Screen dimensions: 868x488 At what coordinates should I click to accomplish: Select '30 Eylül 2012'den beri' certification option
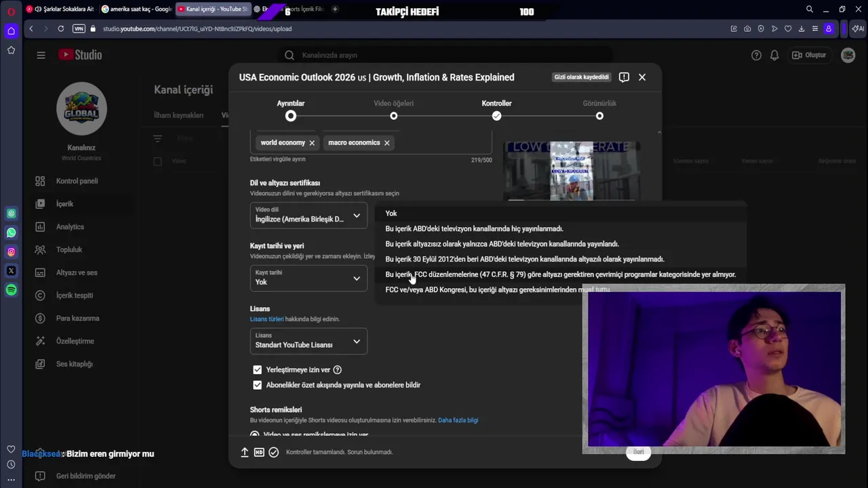(560, 259)
